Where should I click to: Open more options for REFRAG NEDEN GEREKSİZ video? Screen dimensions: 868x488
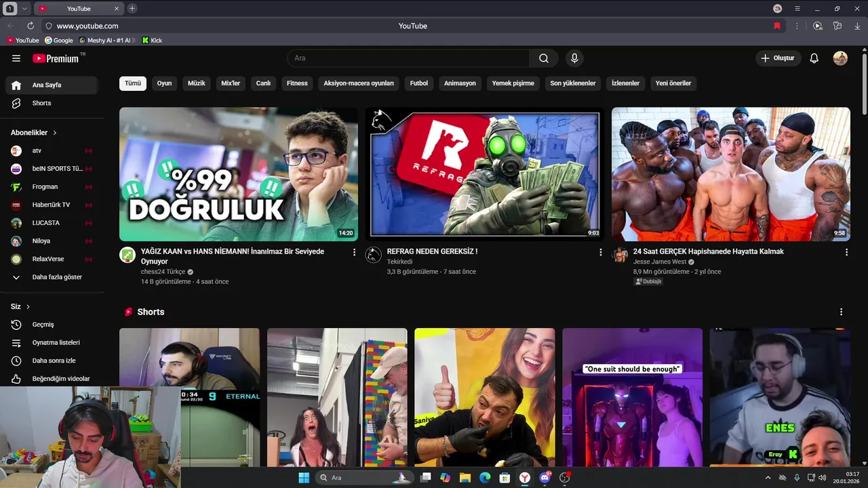[600, 252]
